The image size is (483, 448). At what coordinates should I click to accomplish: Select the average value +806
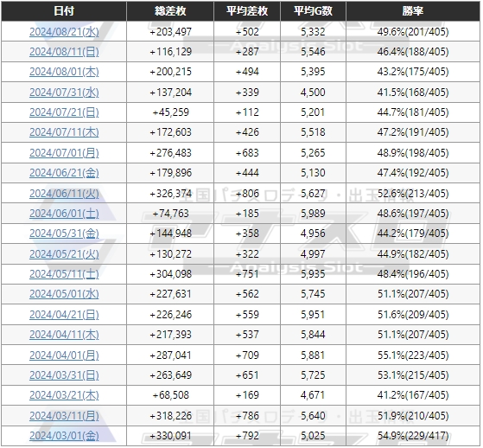point(247,194)
